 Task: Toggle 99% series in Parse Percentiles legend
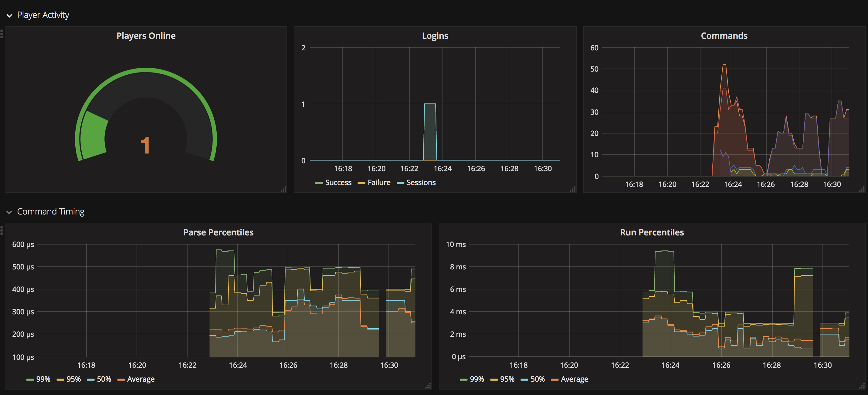point(43,379)
